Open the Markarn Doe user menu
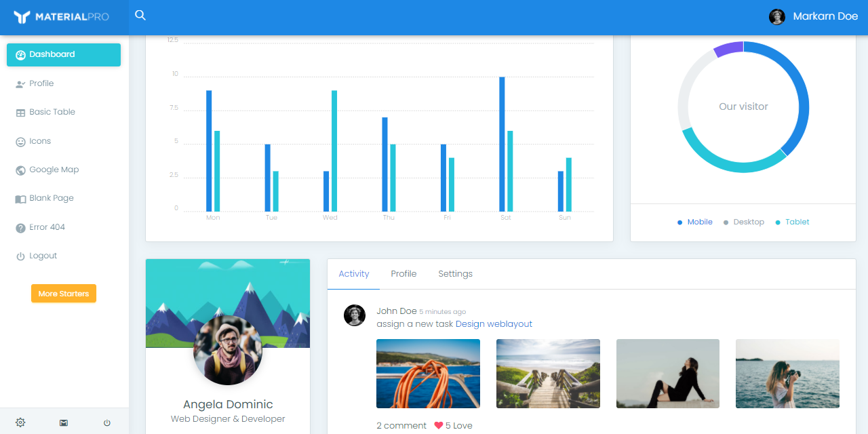Viewport: 868px width, 434px height. [813, 16]
